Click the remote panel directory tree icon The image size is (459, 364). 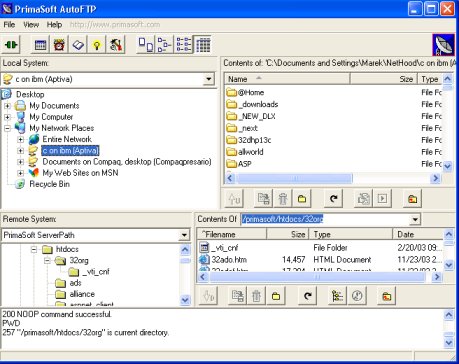point(337,296)
